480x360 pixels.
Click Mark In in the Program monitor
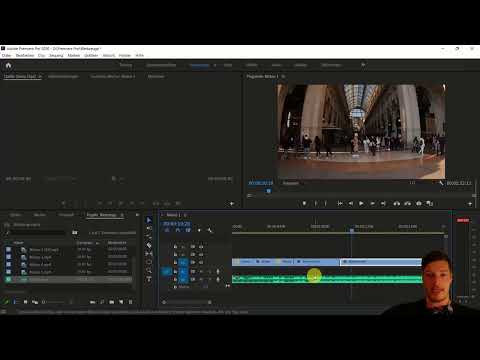315,203
